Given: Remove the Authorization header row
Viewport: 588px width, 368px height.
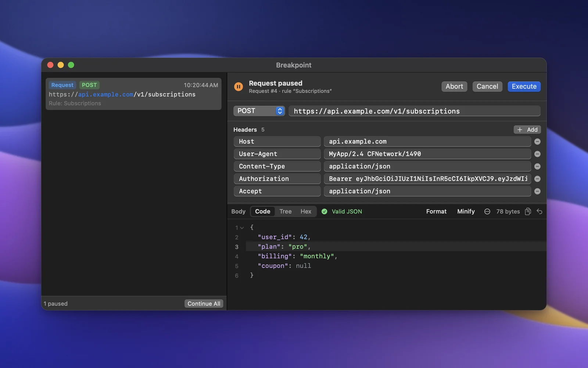Looking at the screenshot, I should pyautogui.click(x=537, y=179).
